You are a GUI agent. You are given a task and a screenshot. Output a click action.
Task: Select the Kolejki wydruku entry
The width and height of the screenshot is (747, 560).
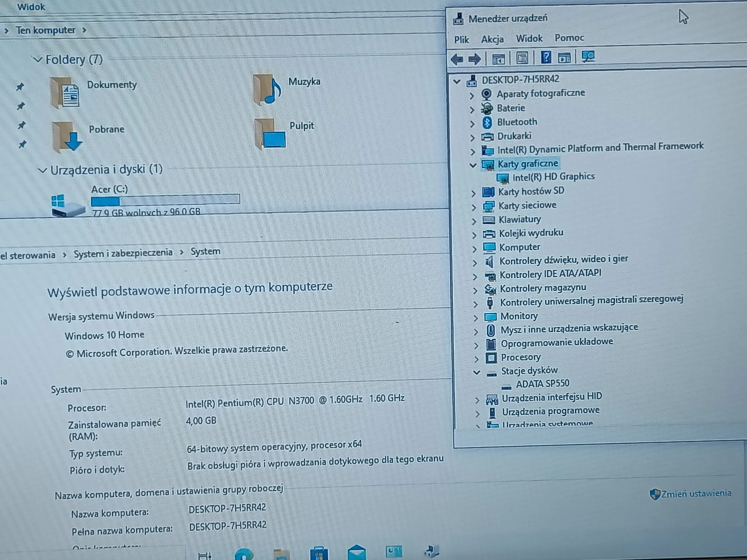[x=531, y=233]
